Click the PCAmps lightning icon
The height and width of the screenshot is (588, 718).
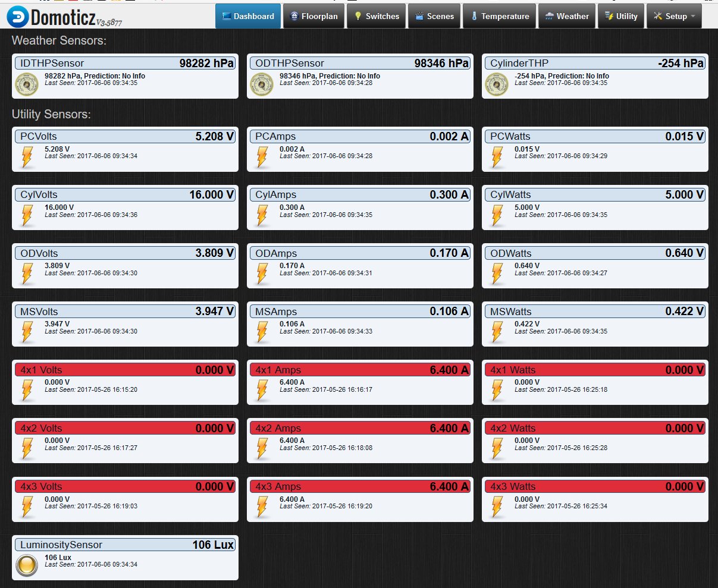[262, 157]
